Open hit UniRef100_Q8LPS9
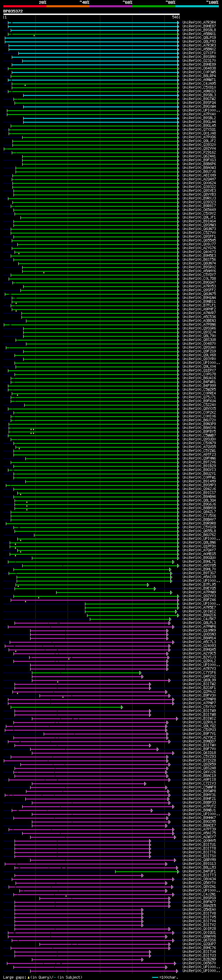 pos(199,38)
